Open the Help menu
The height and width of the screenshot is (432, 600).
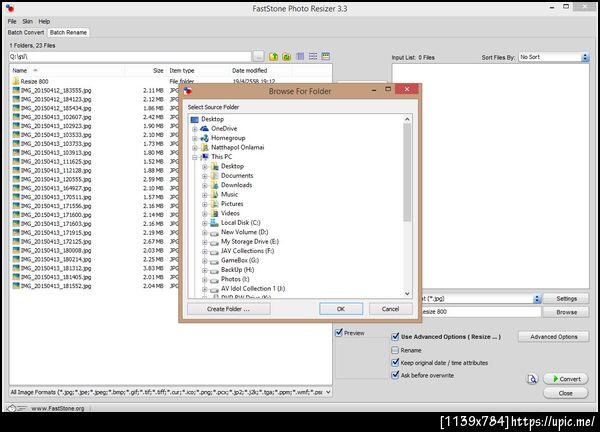coord(44,21)
